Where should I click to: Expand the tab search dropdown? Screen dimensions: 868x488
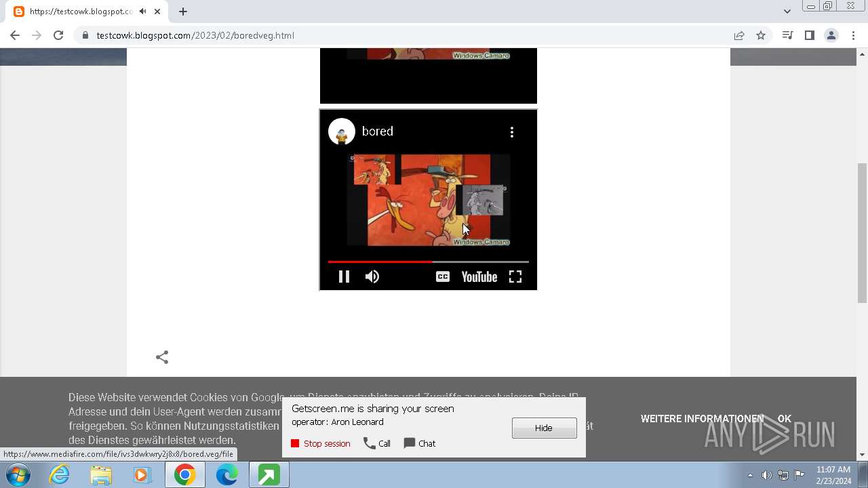coord(787,11)
